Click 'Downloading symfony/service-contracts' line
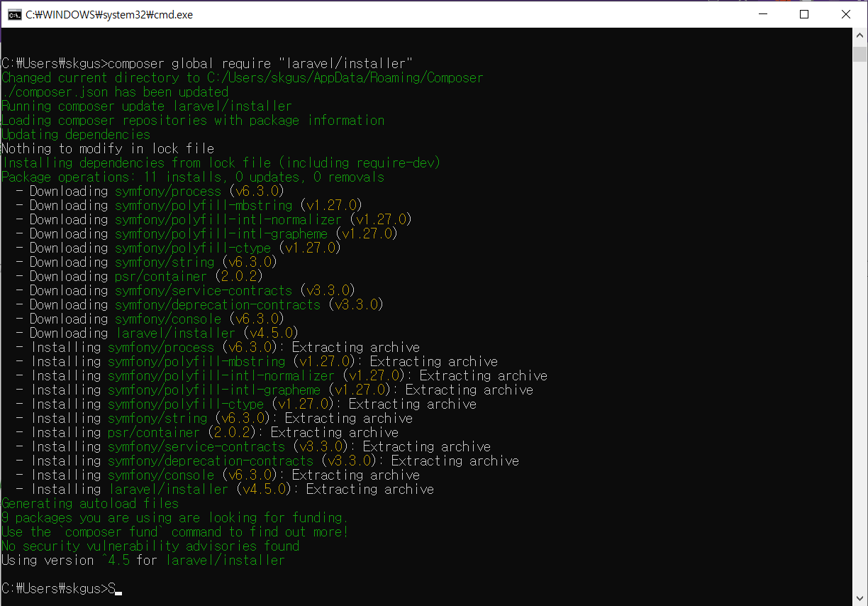The width and height of the screenshot is (868, 606). click(x=185, y=290)
